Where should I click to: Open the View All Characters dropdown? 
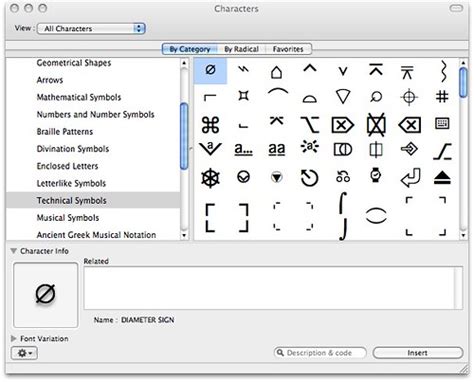click(x=91, y=29)
